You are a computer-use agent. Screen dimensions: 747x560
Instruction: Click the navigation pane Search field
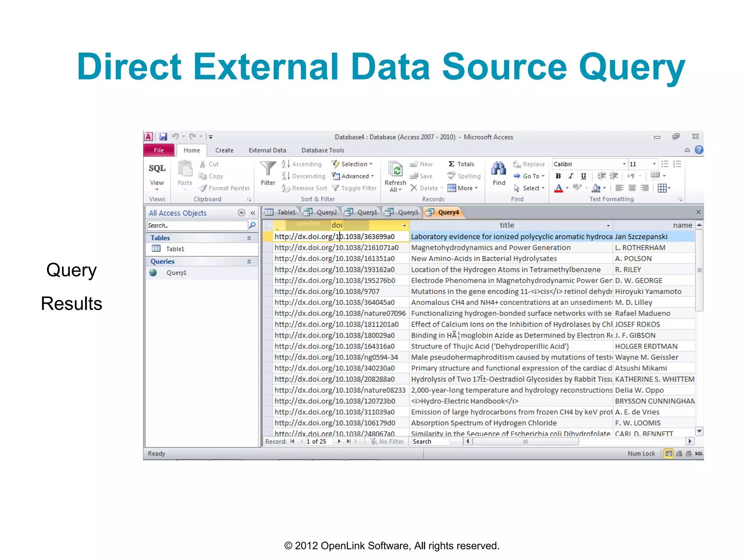pos(197,226)
